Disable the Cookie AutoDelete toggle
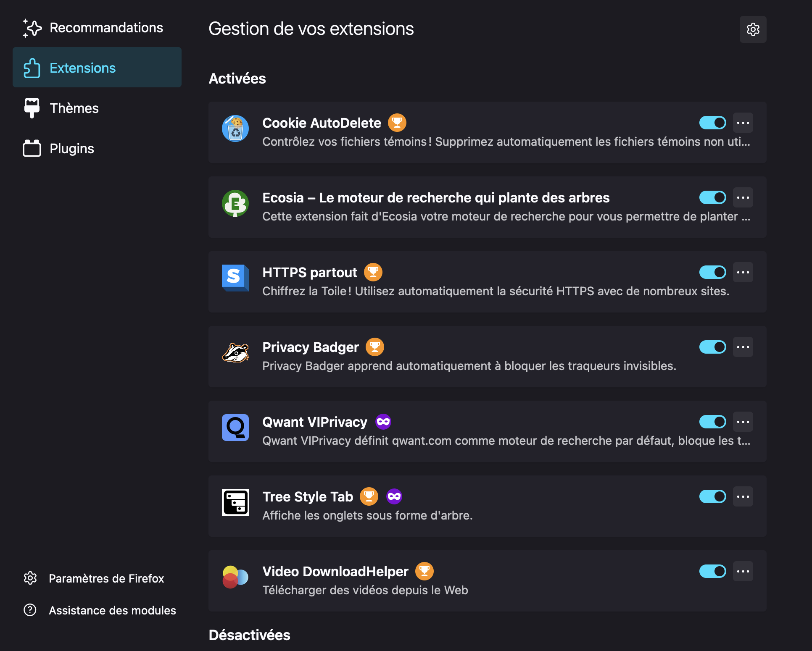Screen dimensions: 812x651 (712, 123)
